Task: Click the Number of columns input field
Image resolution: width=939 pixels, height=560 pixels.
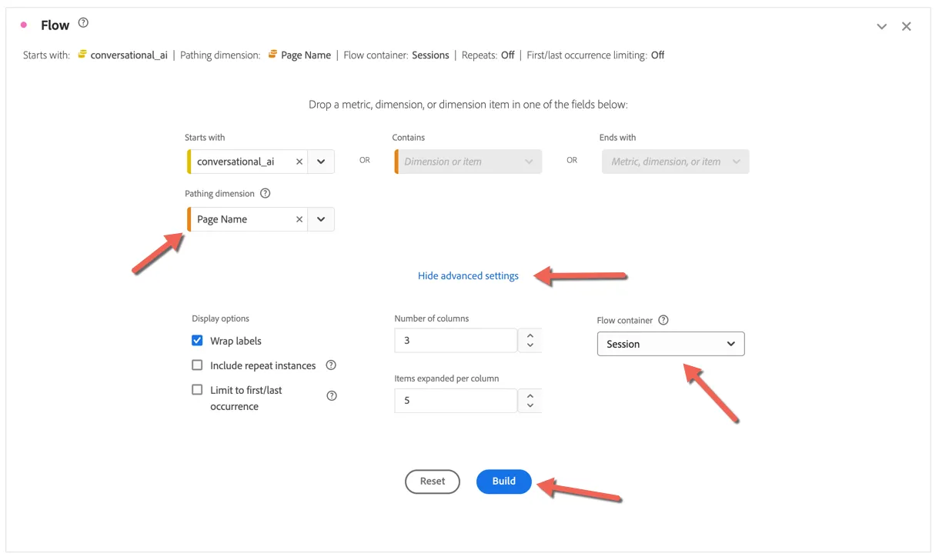Action: (456, 340)
